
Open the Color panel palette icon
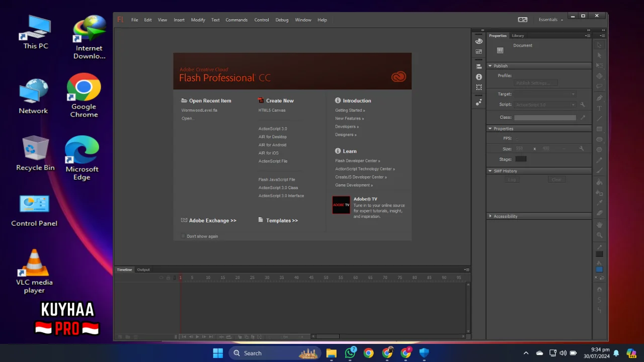[x=478, y=41]
